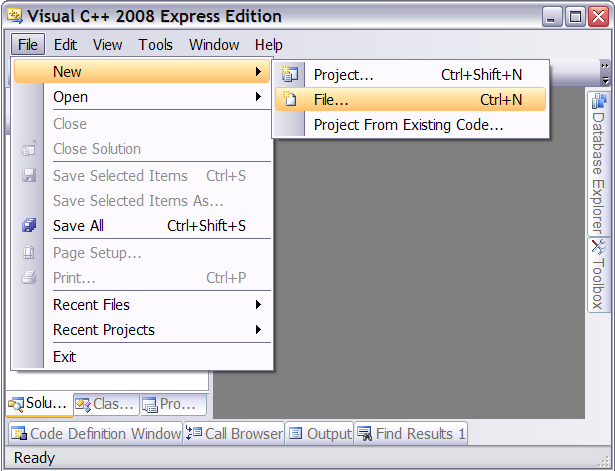
Task: Open the Toolbox side panel icon
Action: click(598, 246)
